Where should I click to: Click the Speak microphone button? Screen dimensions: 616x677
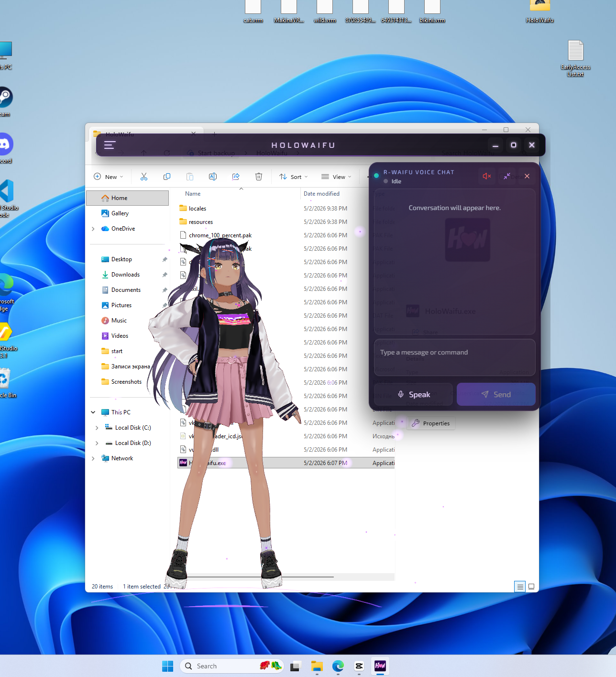point(413,394)
